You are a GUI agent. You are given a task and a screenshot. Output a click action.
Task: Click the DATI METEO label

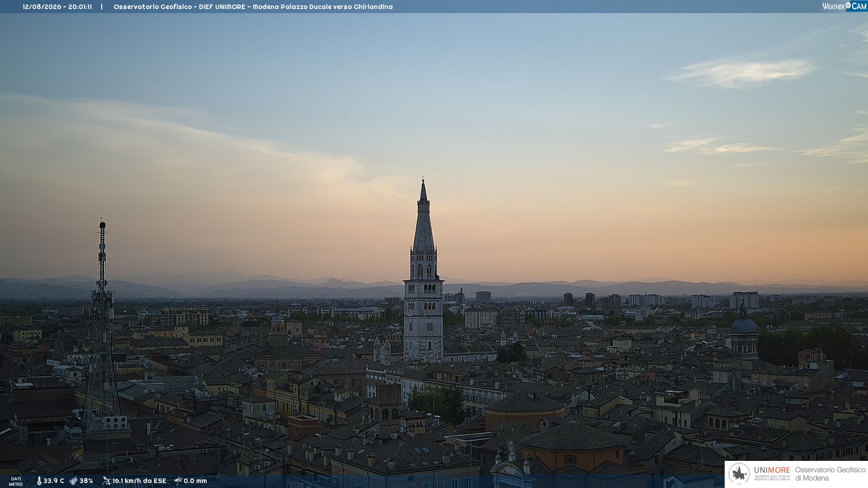(16, 482)
